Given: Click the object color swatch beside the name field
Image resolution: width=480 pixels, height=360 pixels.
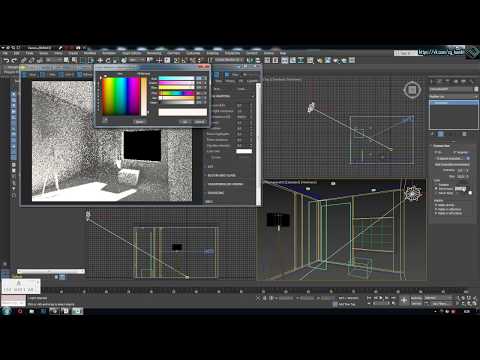Looking at the screenshot, I should pos(476,89).
